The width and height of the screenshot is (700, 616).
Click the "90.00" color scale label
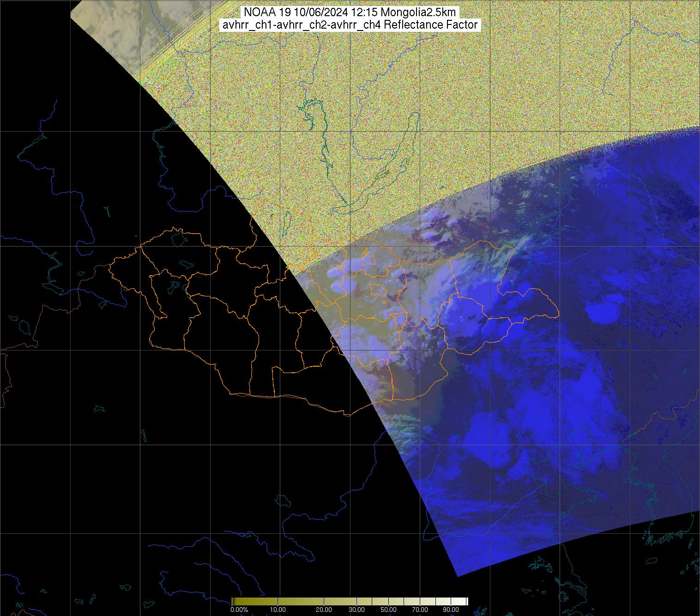450,610
